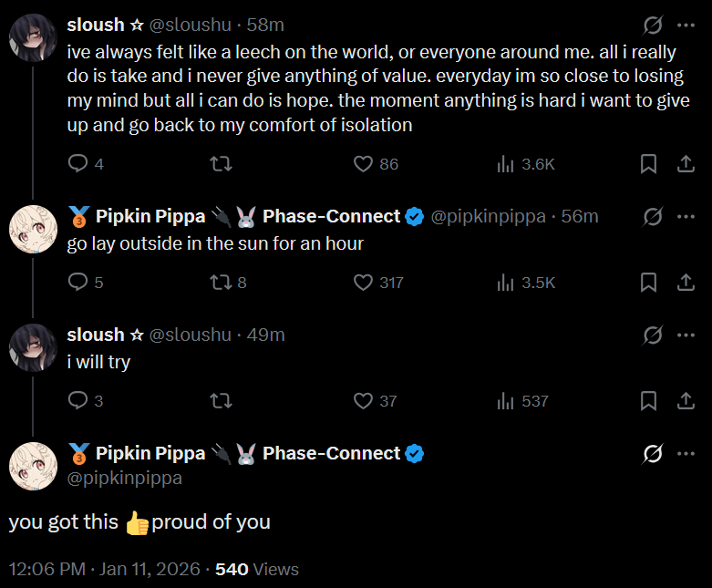Viewport: 712px width, 588px height.
Task: Bookmark sloushu's first tweet
Action: pyautogui.click(x=648, y=164)
